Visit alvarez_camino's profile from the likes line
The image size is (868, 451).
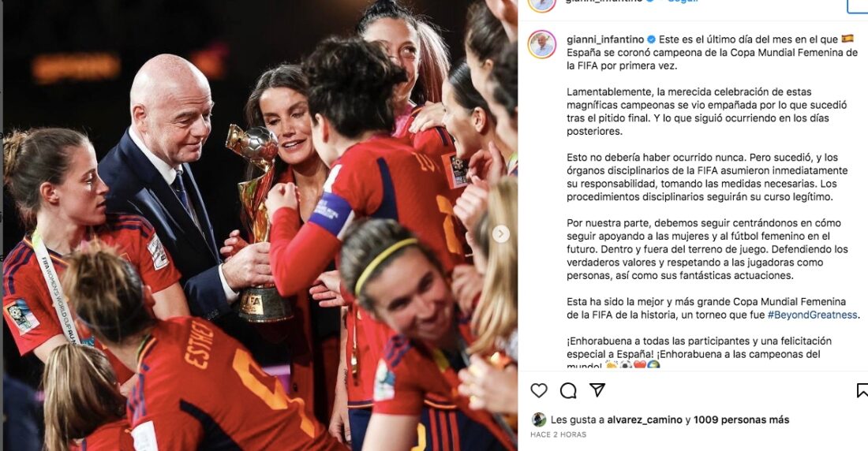[645, 420]
